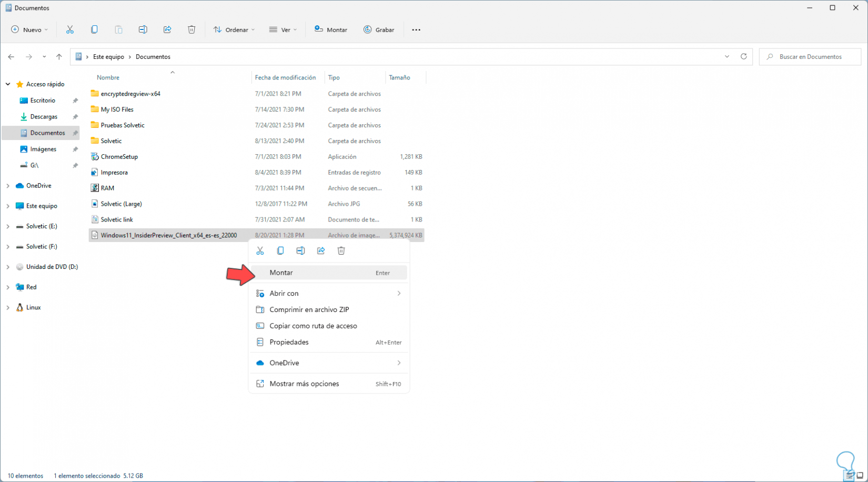Select Documentos in the quick access sidebar

[x=47, y=133]
